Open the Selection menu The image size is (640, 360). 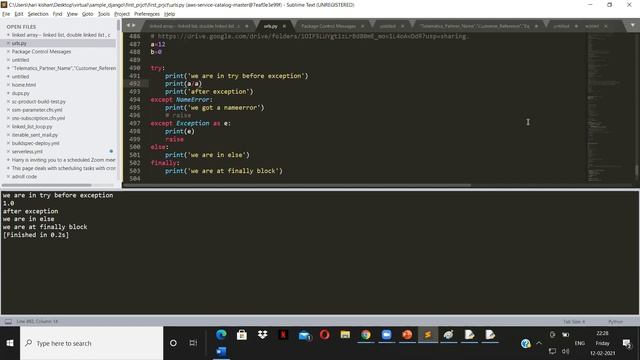38,14
